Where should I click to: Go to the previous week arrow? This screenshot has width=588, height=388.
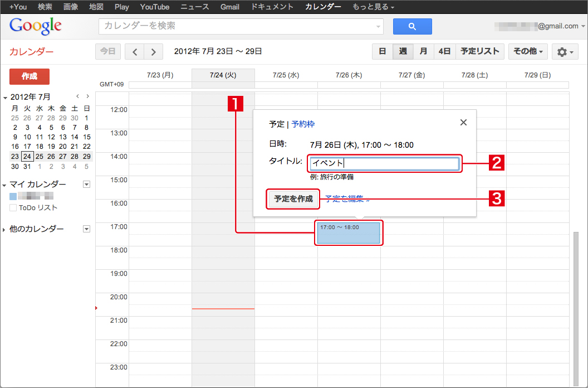[135, 52]
